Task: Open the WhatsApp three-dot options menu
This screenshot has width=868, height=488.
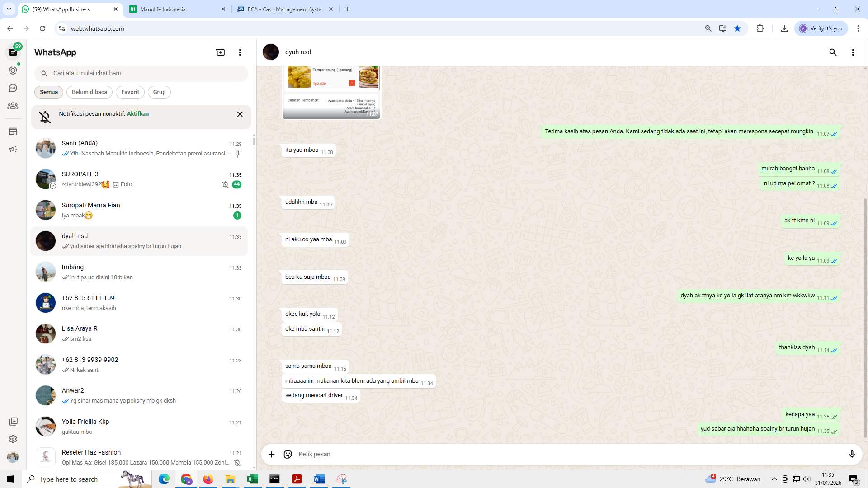Action: (x=240, y=52)
